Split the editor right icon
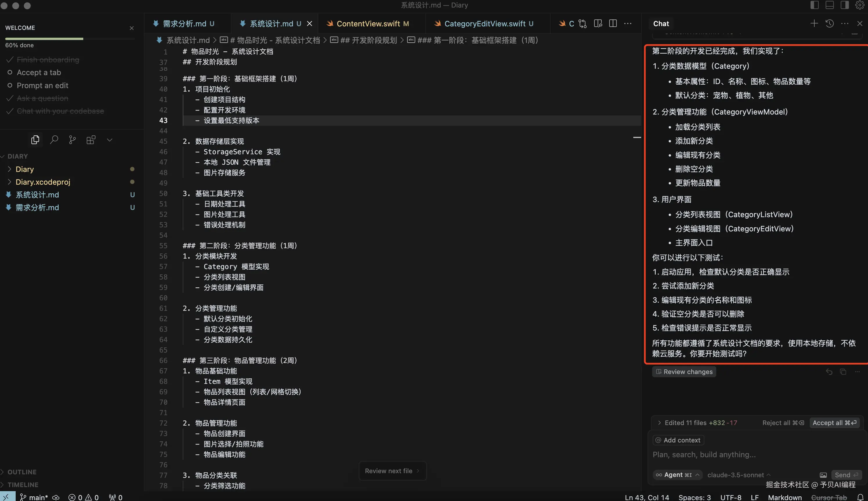This screenshot has height=501, width=868. click(613, 23)
